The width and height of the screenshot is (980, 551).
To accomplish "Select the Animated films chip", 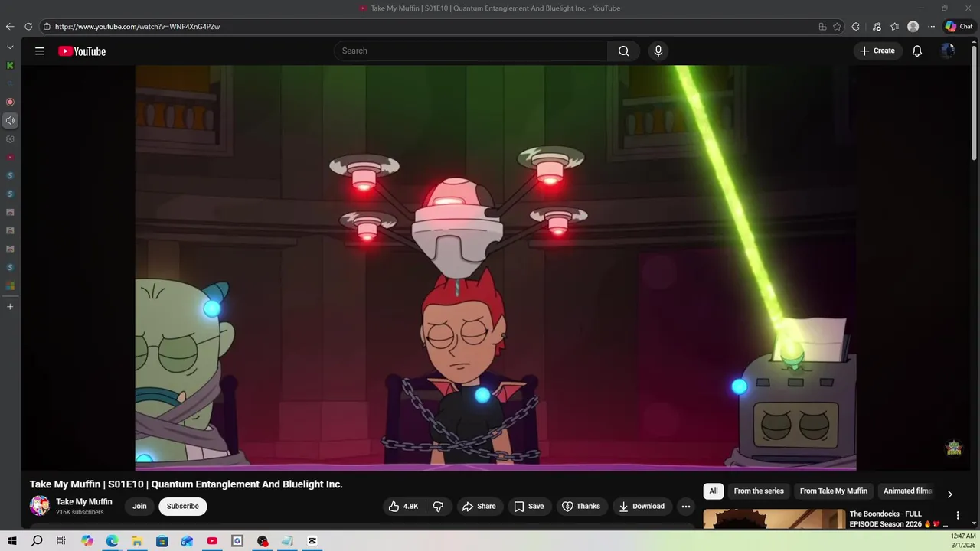I will [x=907, y=491].
